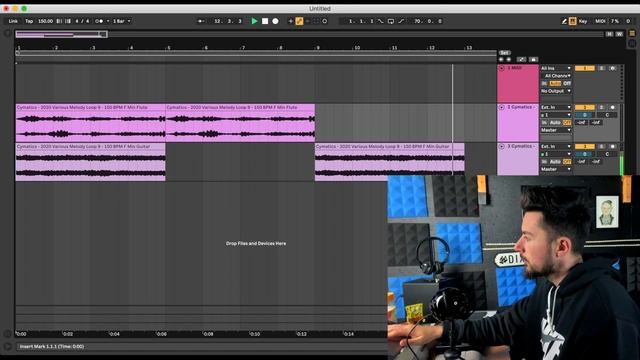Solo track 3 Cymatics
This screenshot has width=640, height=360.
pyautogui.click(x=601, y=146)
